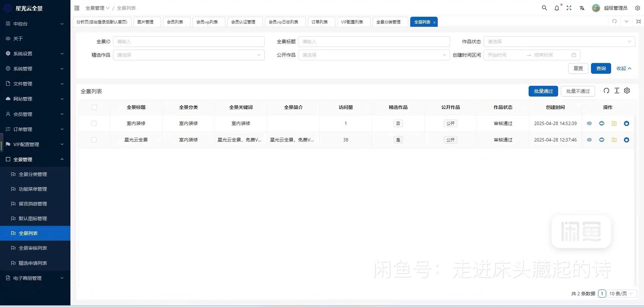This screenshot has height=307, width=644.
Task: Open the 精选作品 select dropdown
Action: [x=189, y=55]
